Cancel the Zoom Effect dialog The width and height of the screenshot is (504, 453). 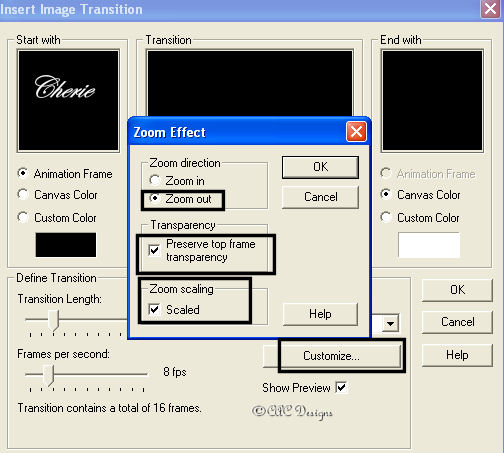[x=320, y=197]
